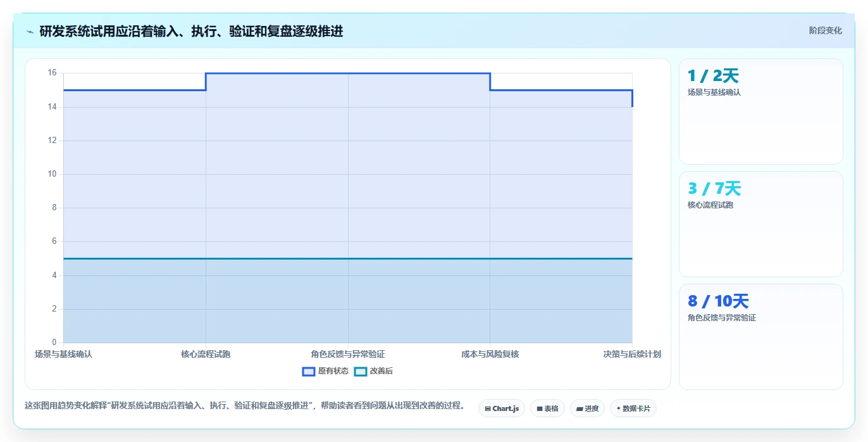Click the 数据卡片 tag button
The height and width of the screenshot is (442, 868).
click(x=633, y=408)
